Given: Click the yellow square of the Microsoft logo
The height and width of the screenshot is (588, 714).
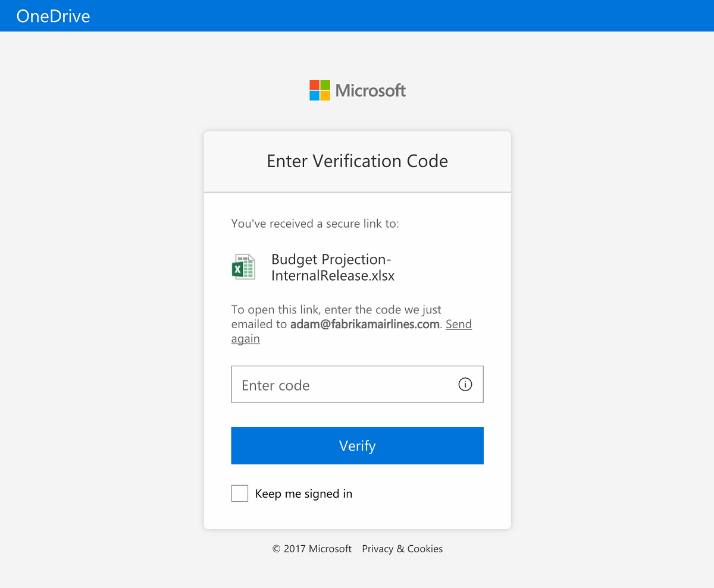Looking at the screenshot, I should (325, 95).
